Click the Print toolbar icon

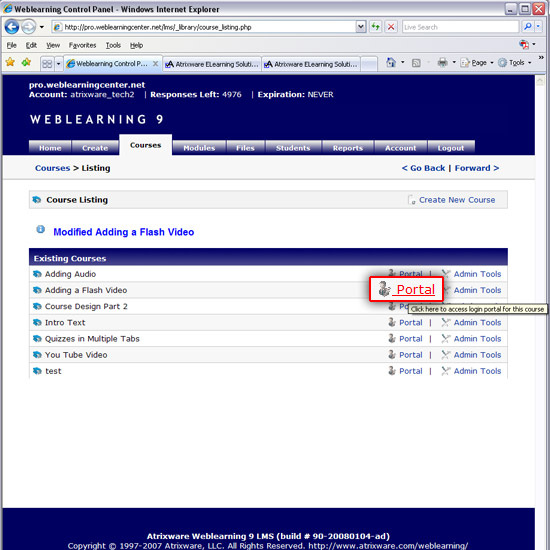[443, 63]
